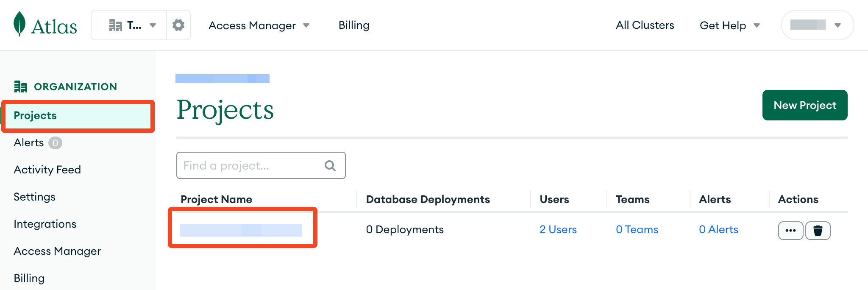This screenshot has height=290, width=868.
Task: Click the organization building icon in the selector
Action: click(115, 25)
